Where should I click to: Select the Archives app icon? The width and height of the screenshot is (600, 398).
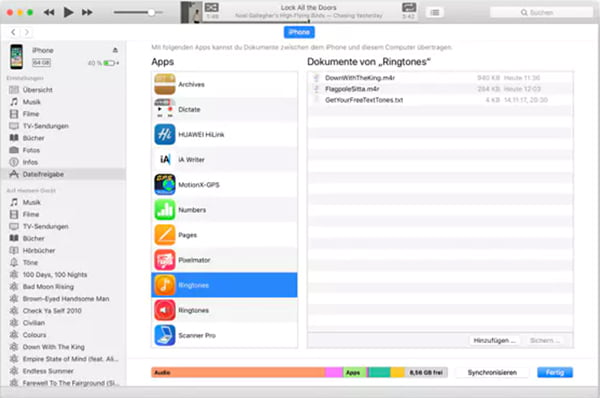pyautogui.click(x=165, y=84)
